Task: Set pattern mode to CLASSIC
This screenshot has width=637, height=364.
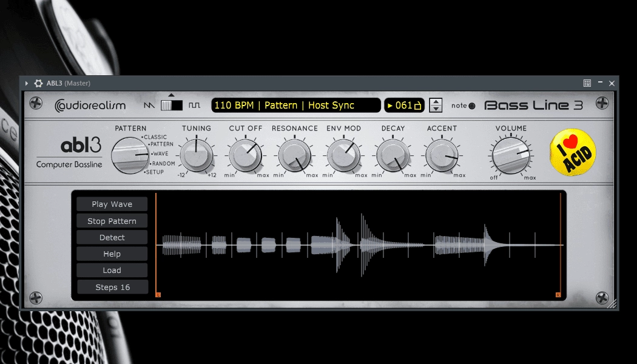Action: point(155,137)
